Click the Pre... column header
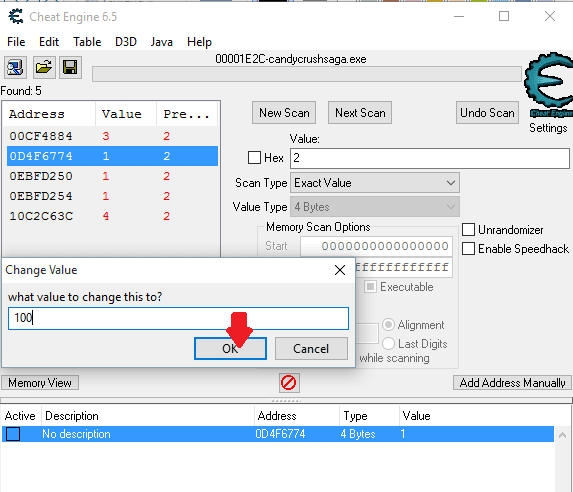Viewport: 573px width, 492px height. click(187, 114)
